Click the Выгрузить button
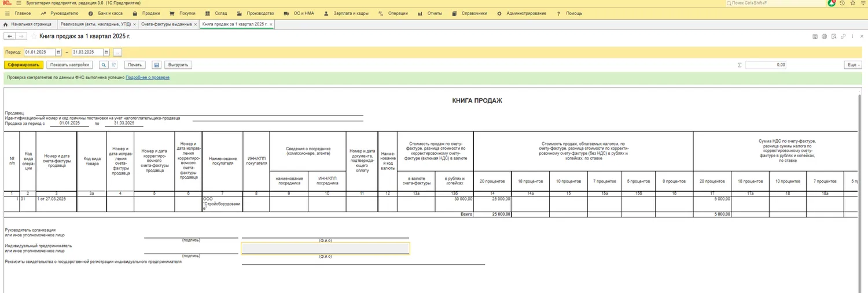Image resolution: width=868 pixels, height=293 pixels. pyautogui.click(x=178, y=65)
